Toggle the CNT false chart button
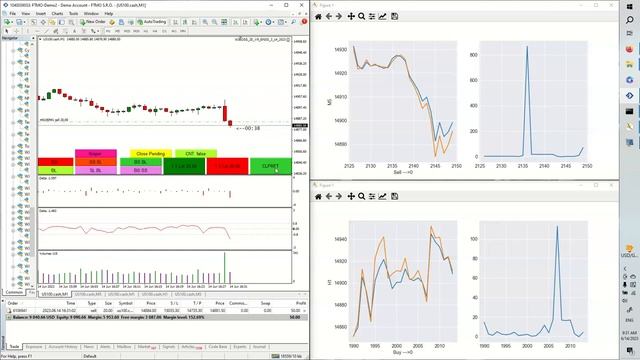Image resolution: width=640 pixels, height=360 pixels. click(x=196, y=153)
